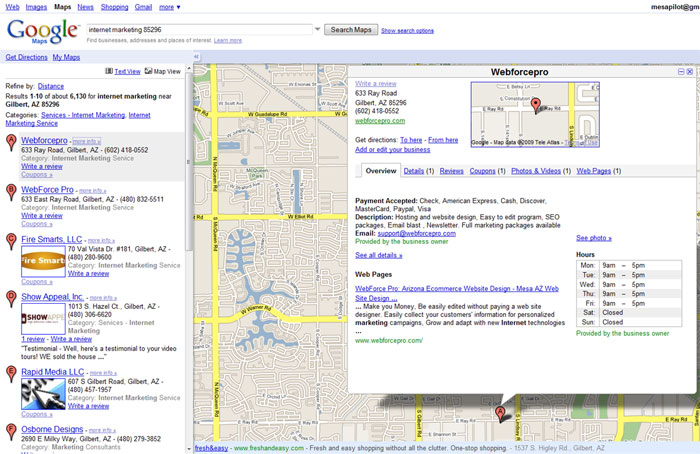Image resolution: width=700 pixels, height=454 pixels.
Task: Open search box suggestions dropdown arrow
Action: 317,29
